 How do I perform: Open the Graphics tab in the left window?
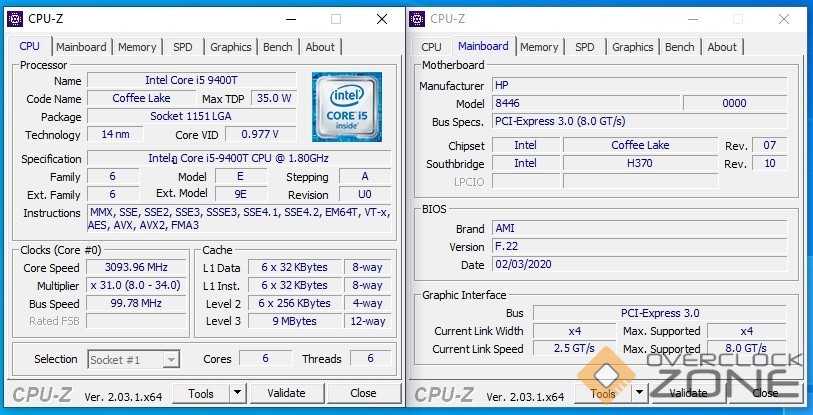pyautogui.click(x=231, y=47)
